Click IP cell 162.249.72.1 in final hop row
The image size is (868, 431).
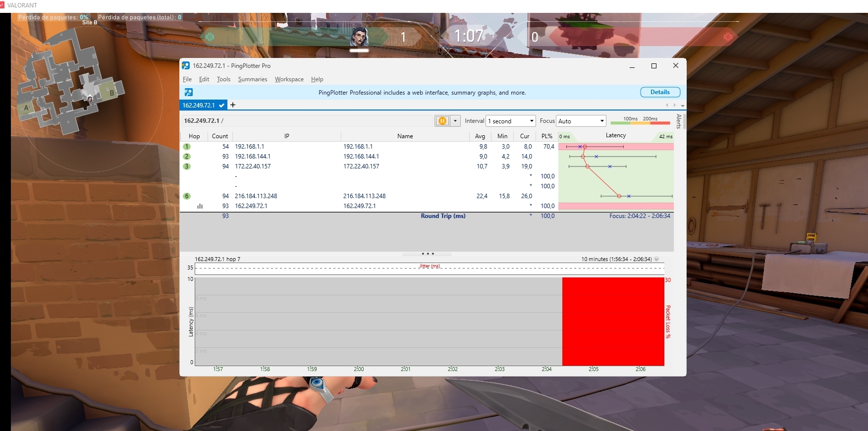point(251,206)
